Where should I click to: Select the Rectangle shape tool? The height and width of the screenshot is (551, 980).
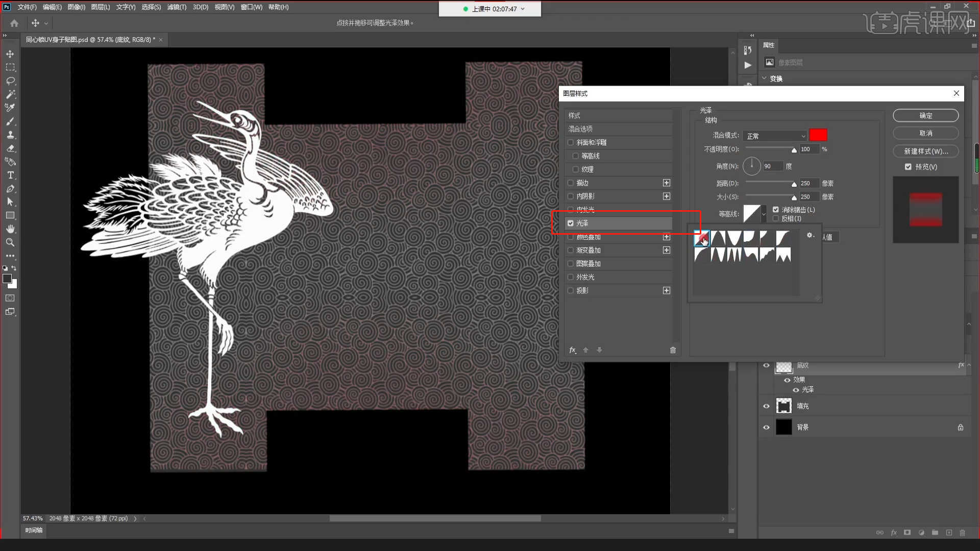(x=10, y=215)
